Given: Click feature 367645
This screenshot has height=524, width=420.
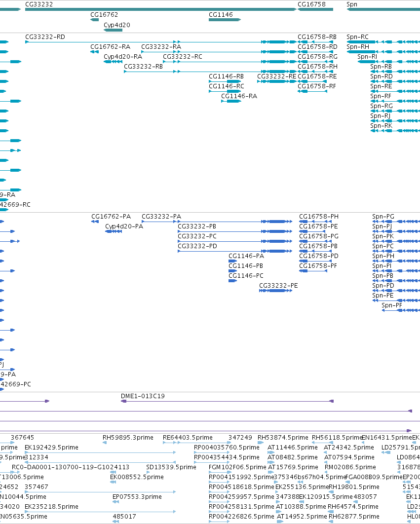Looking at the screenshot, I should click(22, 438).
